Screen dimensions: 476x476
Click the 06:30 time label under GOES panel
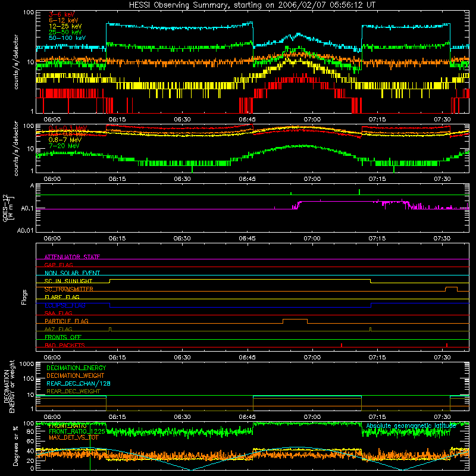182,239
